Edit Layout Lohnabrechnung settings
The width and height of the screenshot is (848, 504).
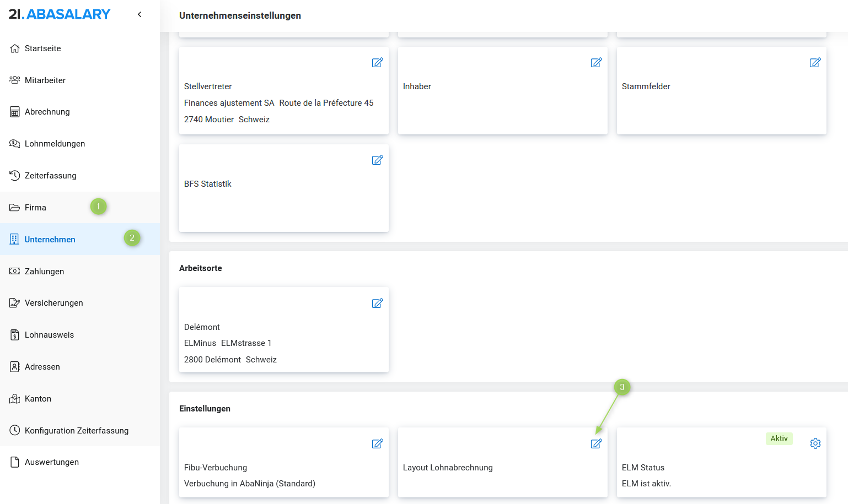point(596,444)
